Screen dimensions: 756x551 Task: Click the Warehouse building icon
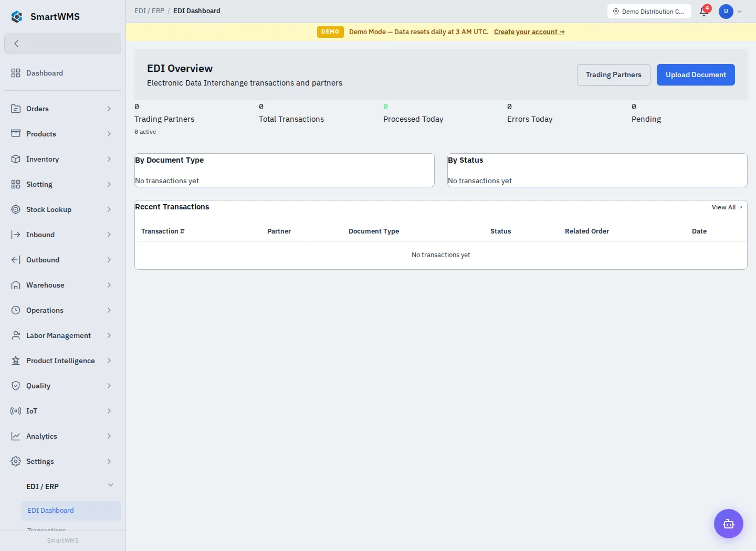[x=16, y=285]
